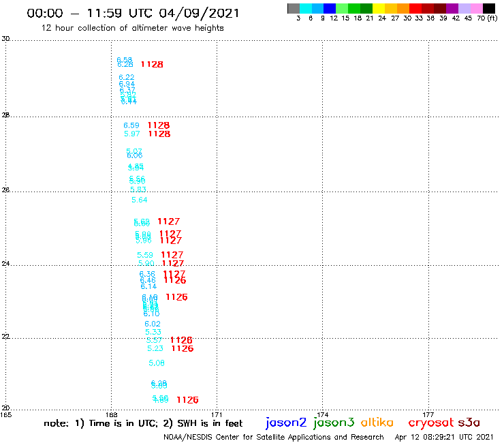Screen dimensions: 504x443
Task: Select the altika legend label
Action: click(x=377, y=422)
